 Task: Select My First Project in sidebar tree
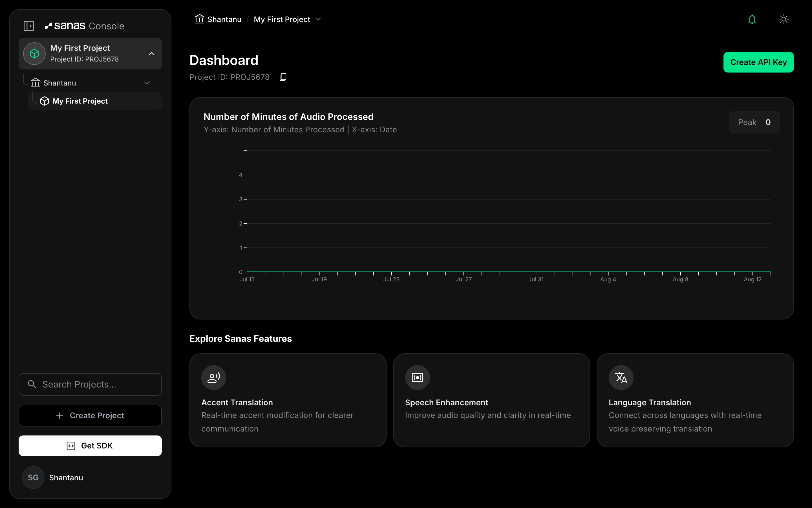[x=95, y=101]
